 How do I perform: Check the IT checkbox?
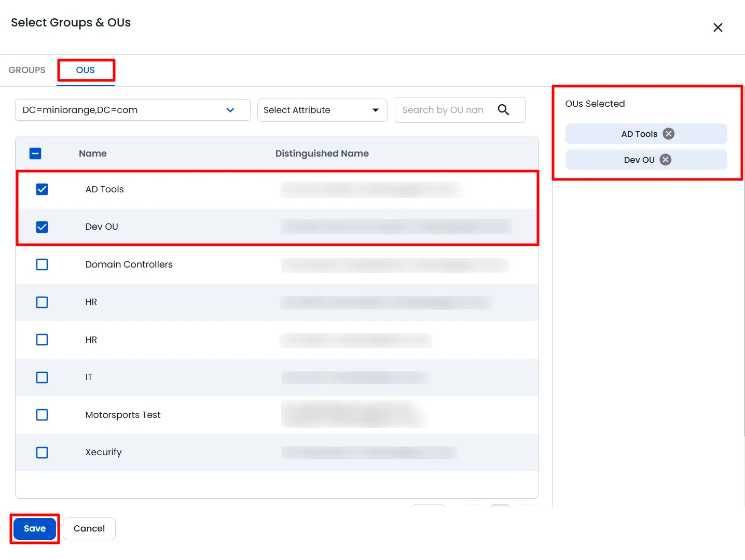click(42, 377)
